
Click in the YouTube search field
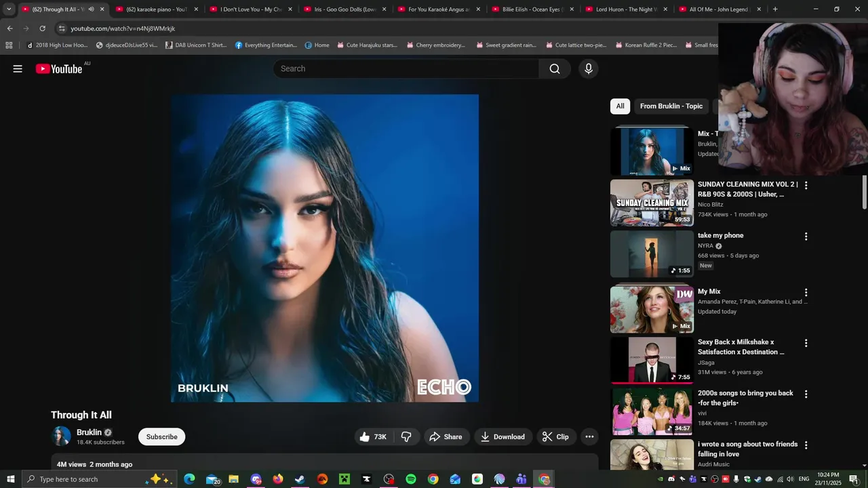click(x=407, y=68)
